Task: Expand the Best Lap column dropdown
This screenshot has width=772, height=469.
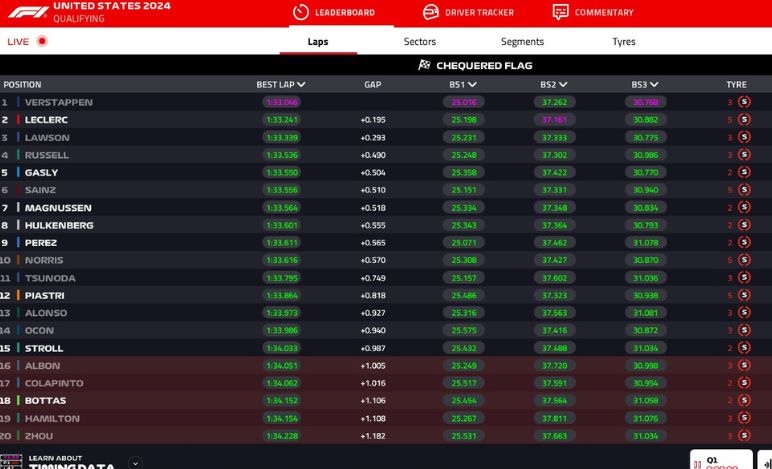Action: [301, 85]
